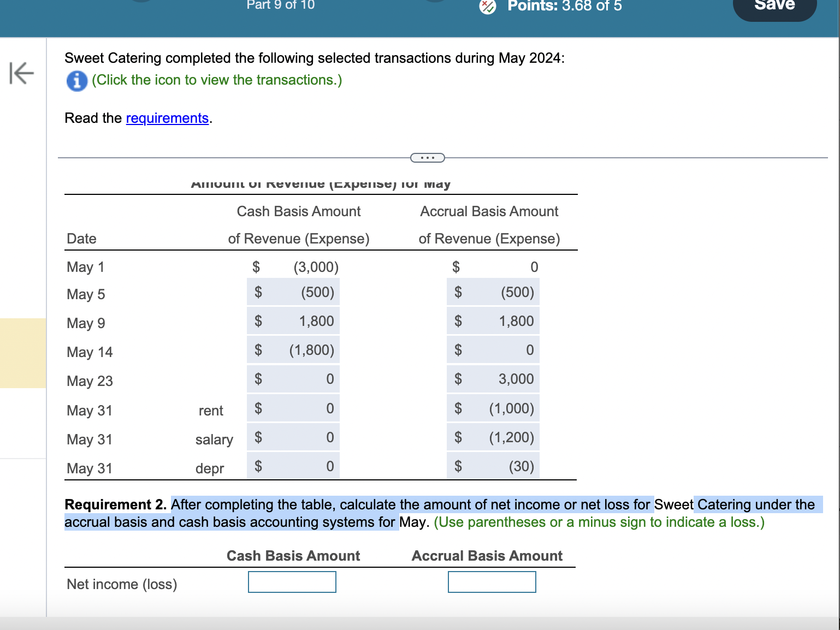Expand the ellipsis divider above the table

point(428,157)
